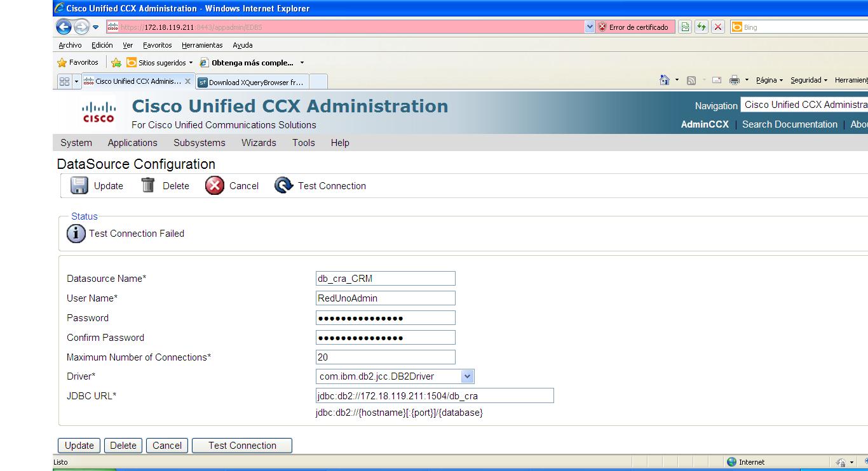This screenshot has height=471, width=868.
Task: Click the Delete trash can icon
Action: click(x=148, y=185)
